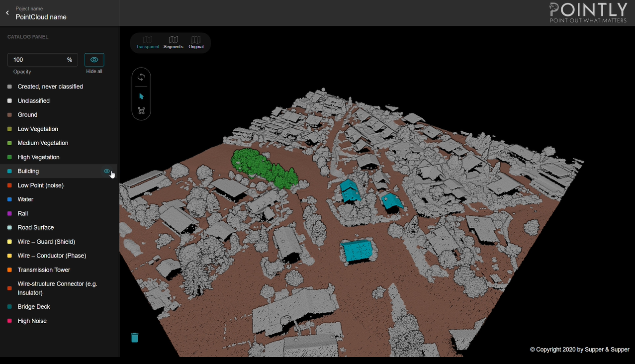Select the Bridge Deck class
Viewport: 635px width, 364px height.
tap(34, 307)
